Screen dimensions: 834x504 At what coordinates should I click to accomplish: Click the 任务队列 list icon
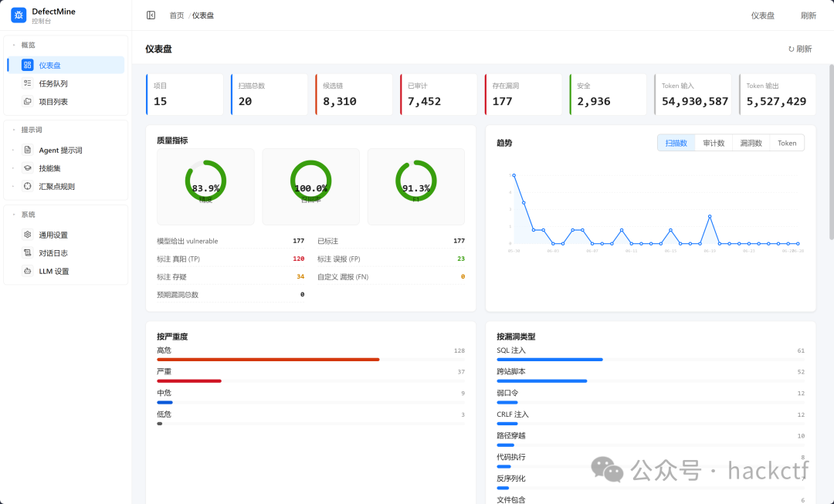click(x=27, y=83)
